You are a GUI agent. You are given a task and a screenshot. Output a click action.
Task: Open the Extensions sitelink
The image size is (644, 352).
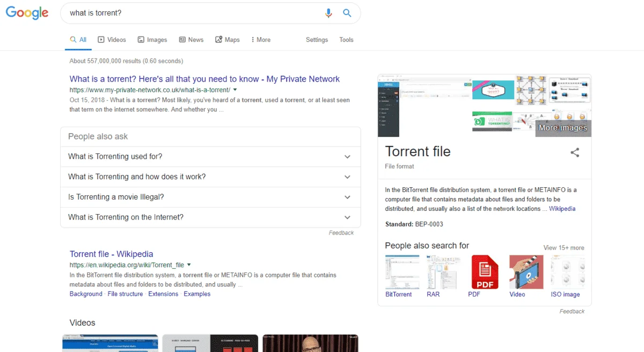click(163, 294)
